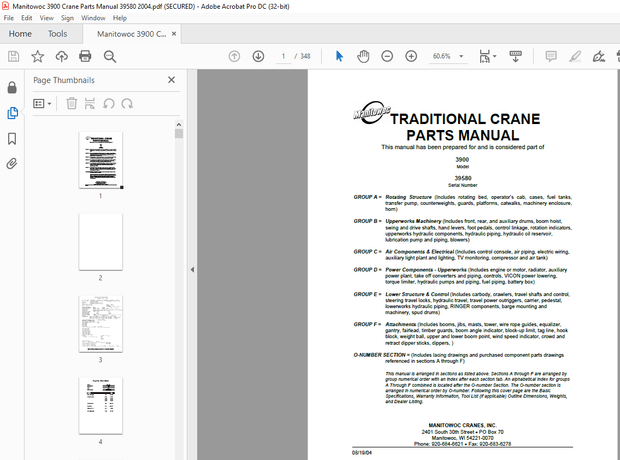Click 'MANITOWOC CRANES, INC.' text
The width and height of the screenshot is (620, 460).
click(x=462, y=426)
